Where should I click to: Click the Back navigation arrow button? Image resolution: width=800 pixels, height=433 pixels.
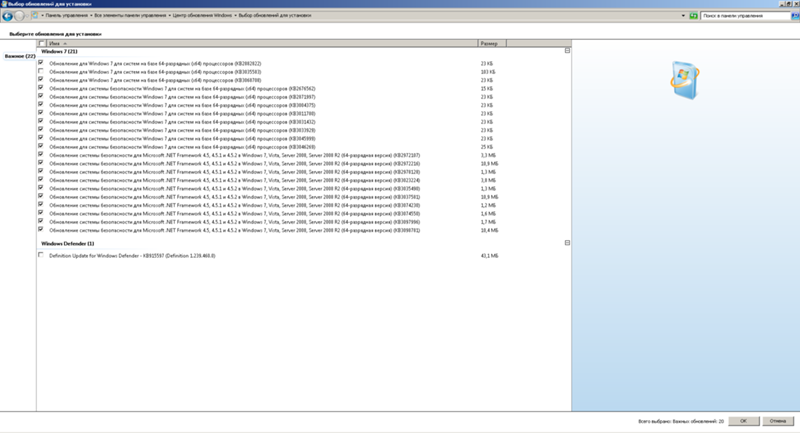tap(7, 16)
